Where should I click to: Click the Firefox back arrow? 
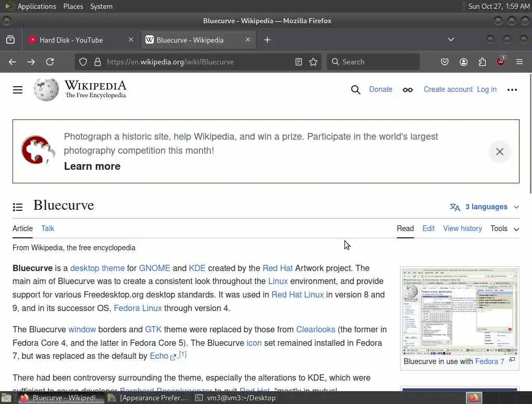12,62
